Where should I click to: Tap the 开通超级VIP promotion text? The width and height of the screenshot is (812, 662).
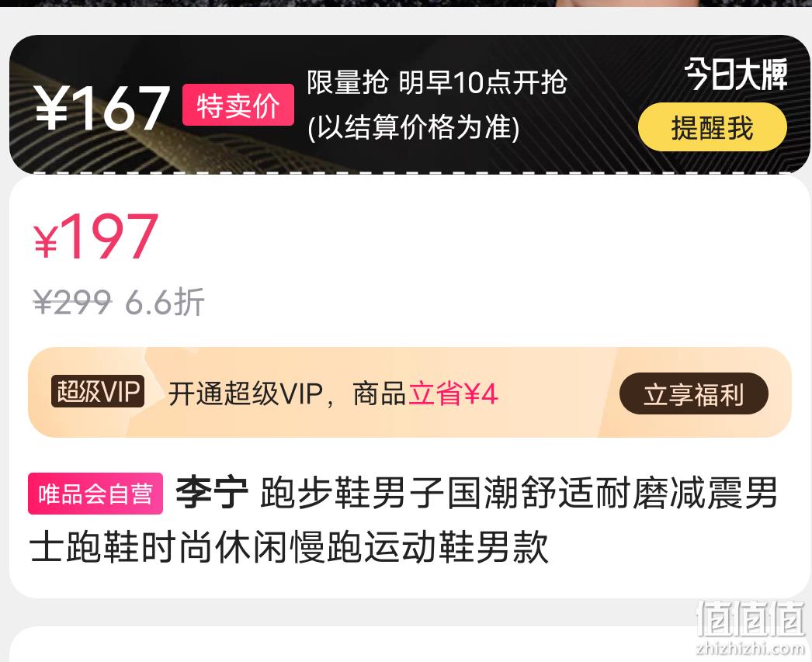246,394
